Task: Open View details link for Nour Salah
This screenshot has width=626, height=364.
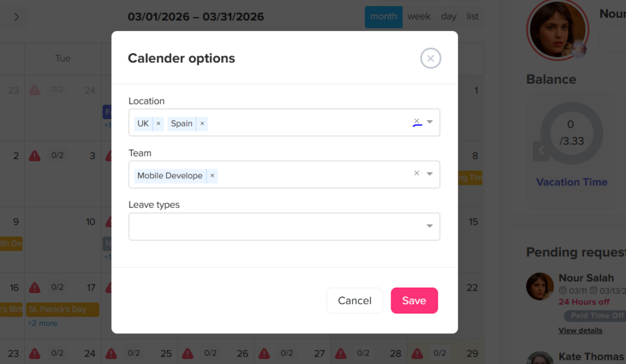Action: pos(580,330)
